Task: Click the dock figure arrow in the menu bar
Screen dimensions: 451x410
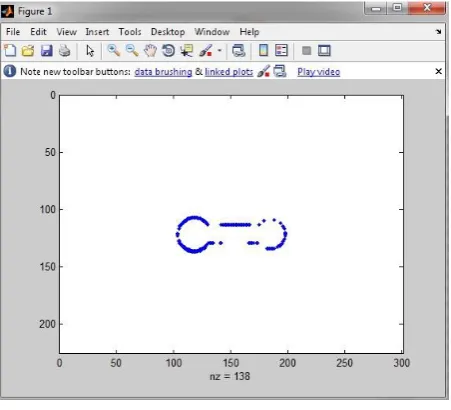Action: [x=438, y=32]
